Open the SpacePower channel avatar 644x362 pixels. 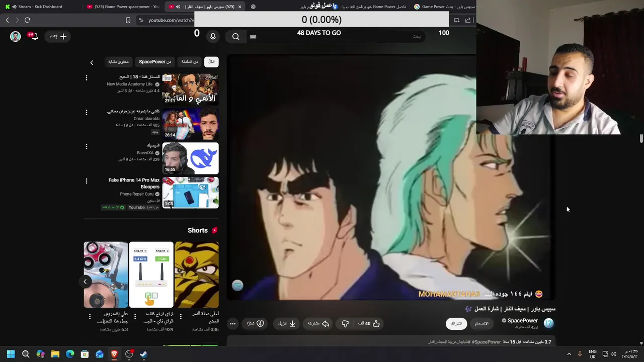(549, 323)
